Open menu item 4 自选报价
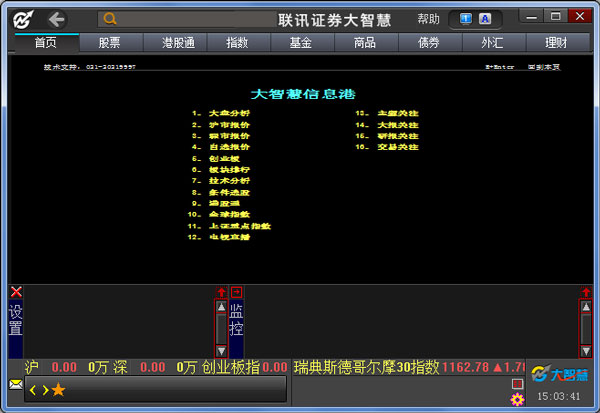 point(221,147)
